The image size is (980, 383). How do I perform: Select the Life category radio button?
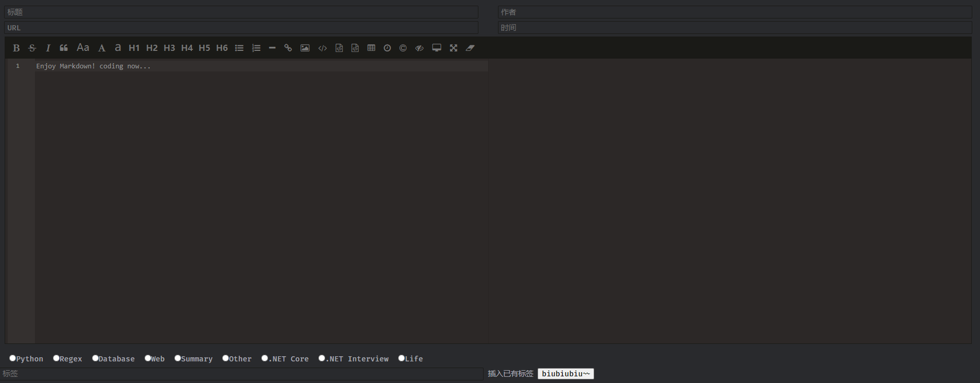[x=401, y=358]
